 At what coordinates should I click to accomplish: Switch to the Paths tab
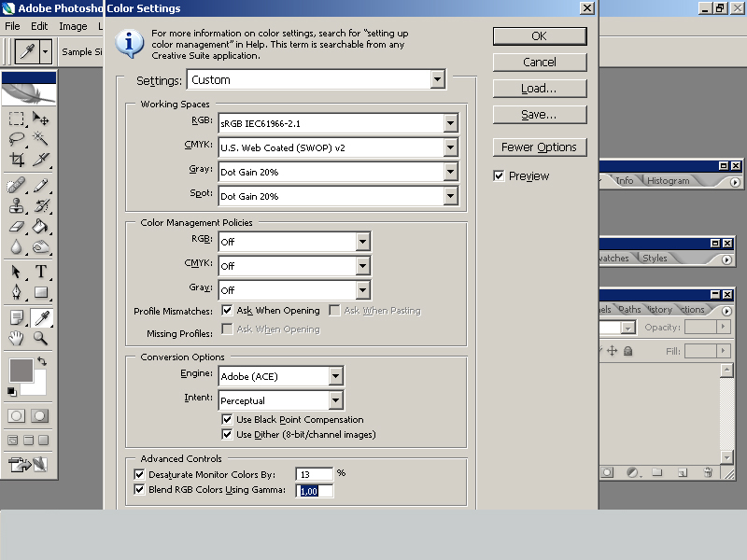629,310
